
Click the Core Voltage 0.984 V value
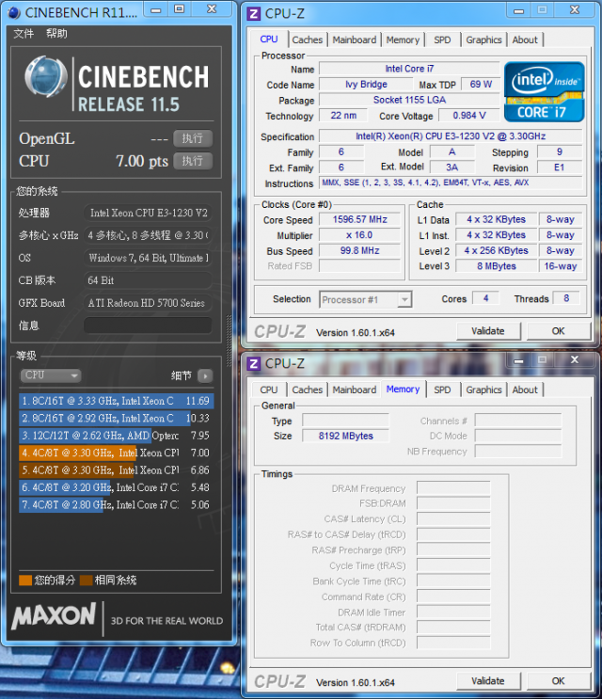(x=469, y=116)
